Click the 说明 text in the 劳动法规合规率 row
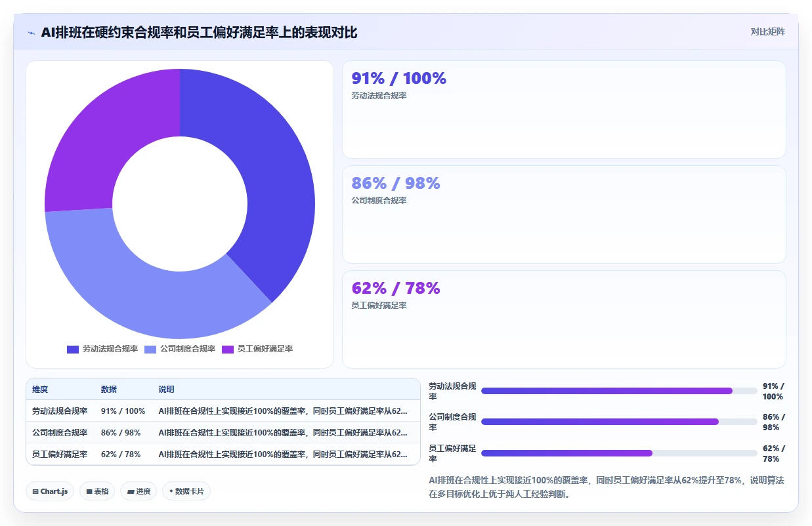812x526 pixels. click(x=282, y=411)
